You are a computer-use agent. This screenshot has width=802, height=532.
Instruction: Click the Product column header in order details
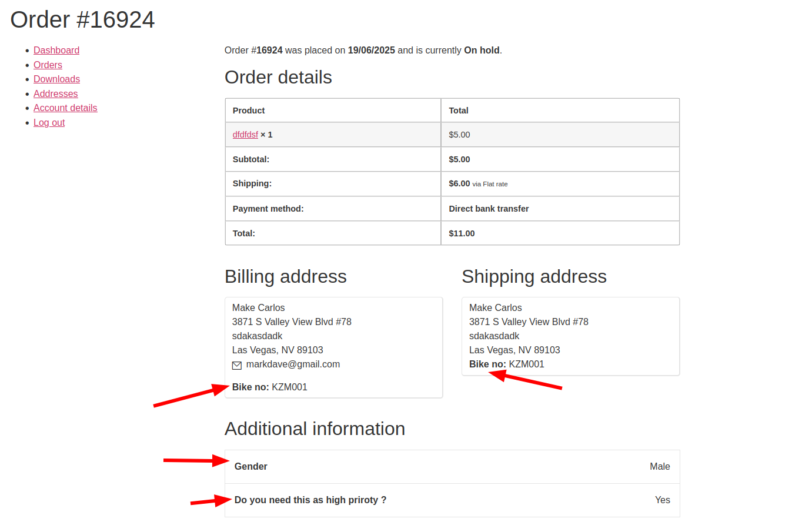click(249, 111)
